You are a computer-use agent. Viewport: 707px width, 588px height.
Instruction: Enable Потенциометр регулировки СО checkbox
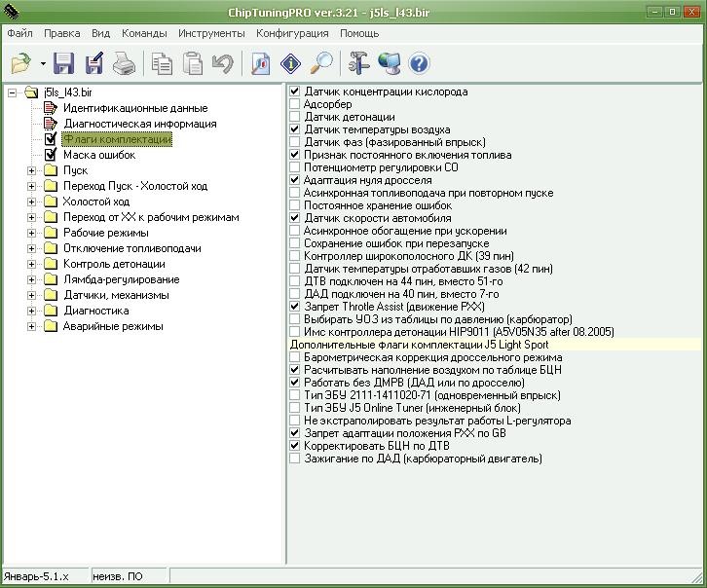pyautogui.click(x=295, y=167)
